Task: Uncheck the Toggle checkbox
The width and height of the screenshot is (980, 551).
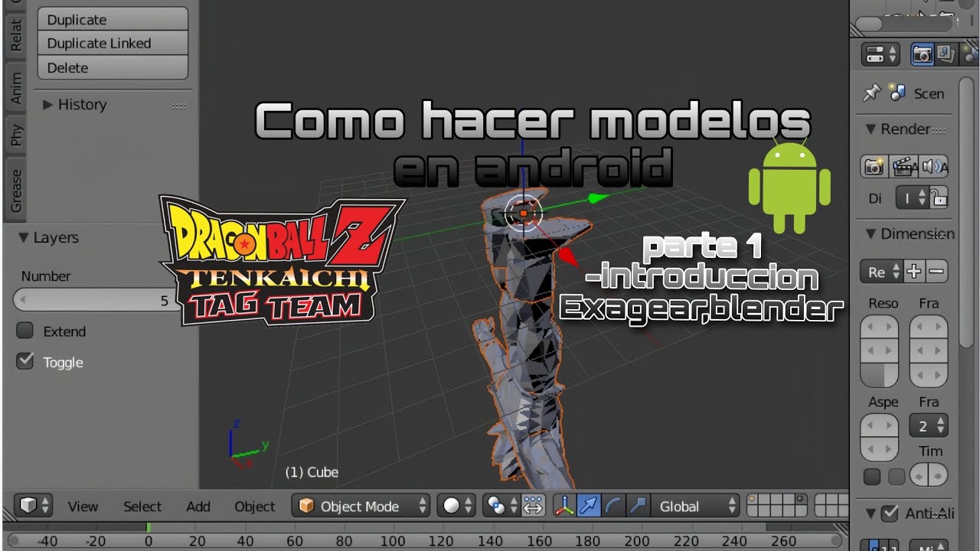Action: click(25, 361)
